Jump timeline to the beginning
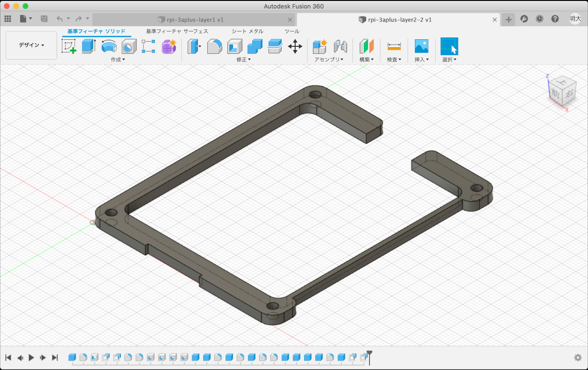Image resolution: width=588 pixels, height=370 pixels. click(8, 357)
